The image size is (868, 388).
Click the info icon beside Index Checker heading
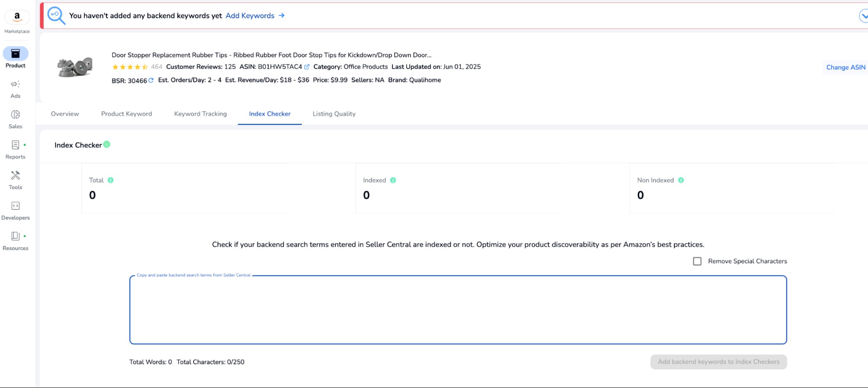[x=107, y=144]
